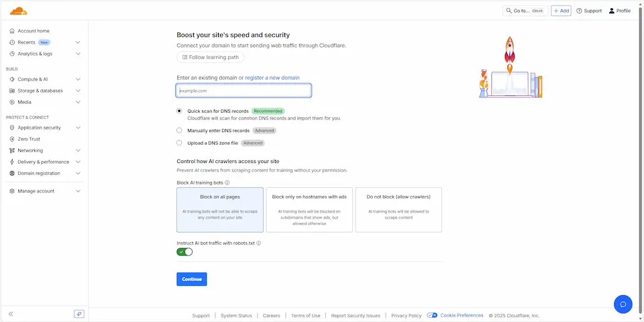
Task: Click the Cloudflare logo icon
Action: pyautogui.click(x=18, y=11)
